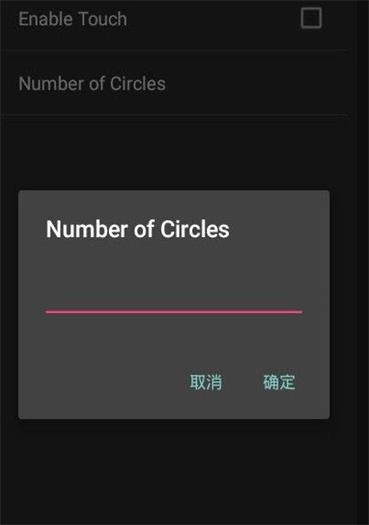Tick the Enable Touch checkbox
This screenshot has width=369, height=525.
(311, 18)
